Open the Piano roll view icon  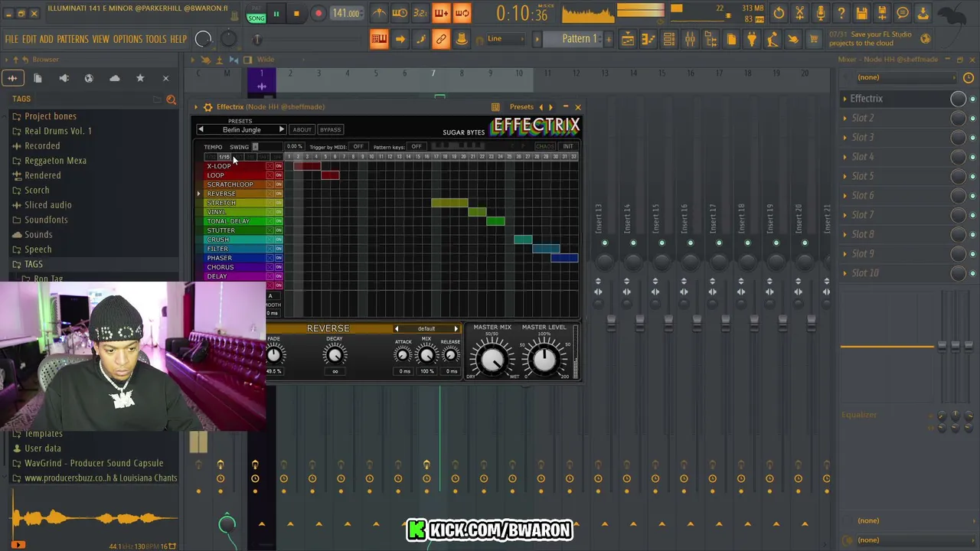click(x=648, y=39)
